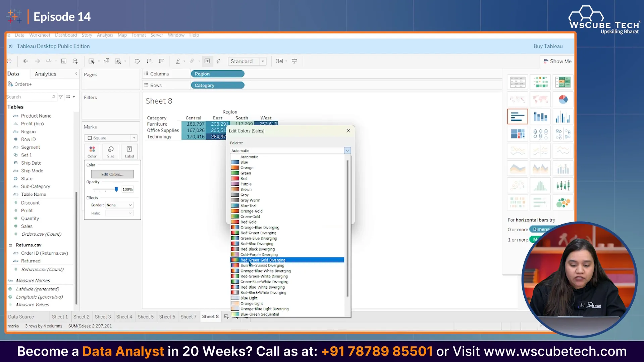Open the Border None dropdown

pyautogui.click(x=119, y=205)
